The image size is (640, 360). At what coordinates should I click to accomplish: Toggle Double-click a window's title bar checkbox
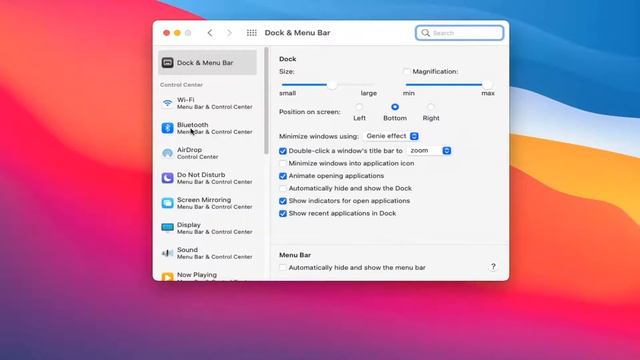pyautogui.click(x=283, y=151)
